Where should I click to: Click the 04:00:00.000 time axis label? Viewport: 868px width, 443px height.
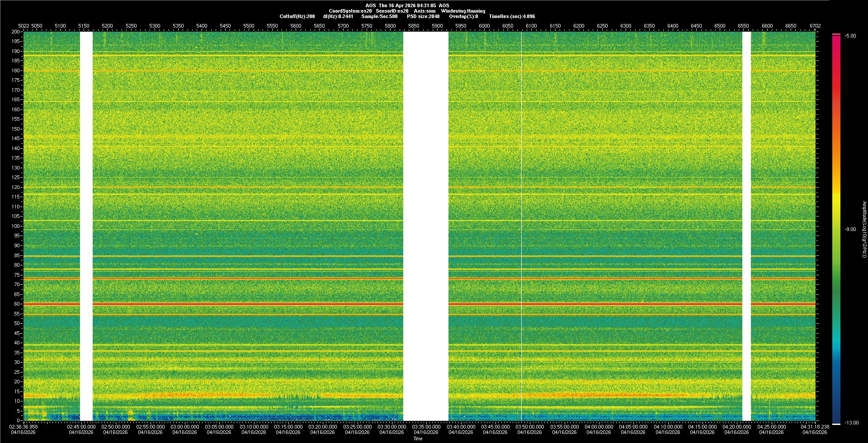[599, 427]
